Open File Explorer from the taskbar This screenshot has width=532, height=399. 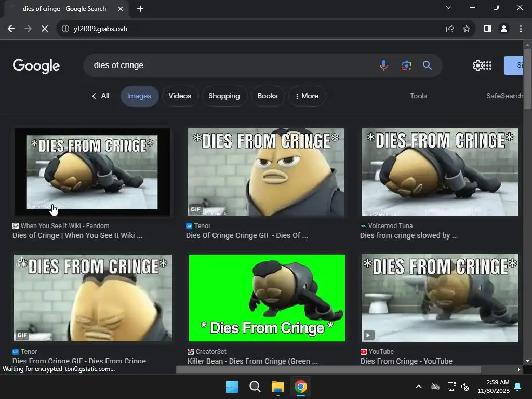[277, 387]
